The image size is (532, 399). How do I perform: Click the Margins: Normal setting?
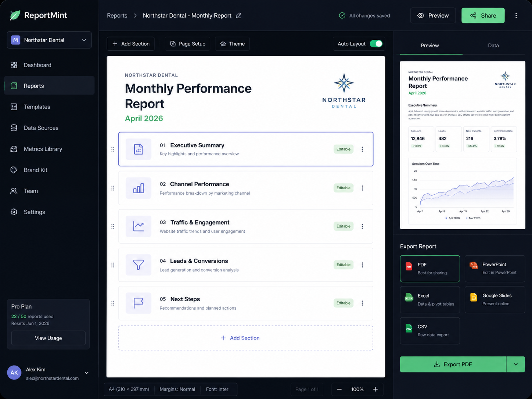point(177,389)
